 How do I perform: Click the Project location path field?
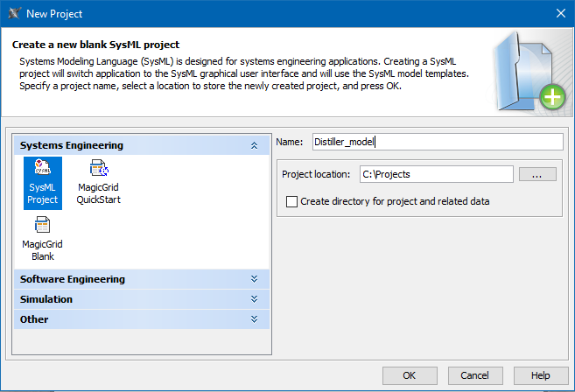coord(436,174)
